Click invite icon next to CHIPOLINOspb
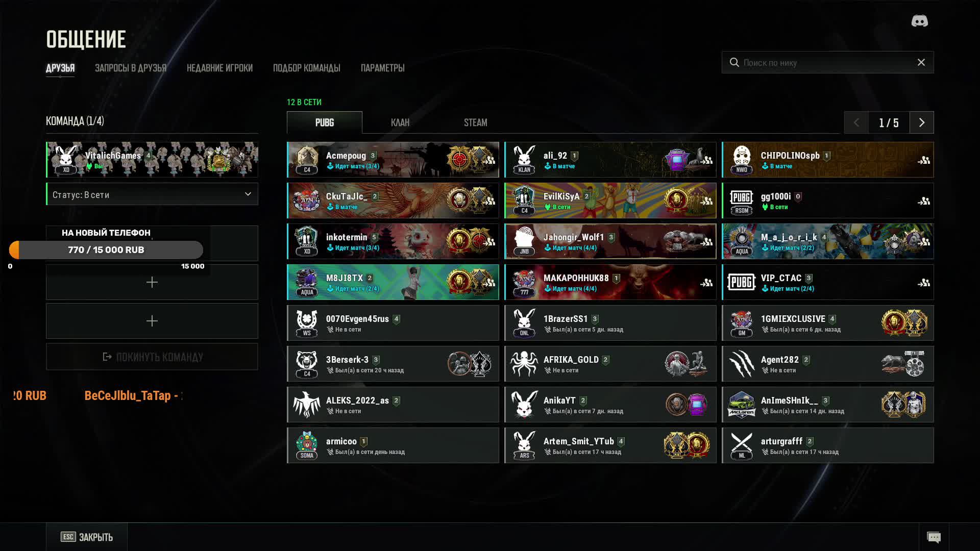Image resolution: width=980 pixels, height=551 pixels. pyautogui.click(x=924, y=160)
